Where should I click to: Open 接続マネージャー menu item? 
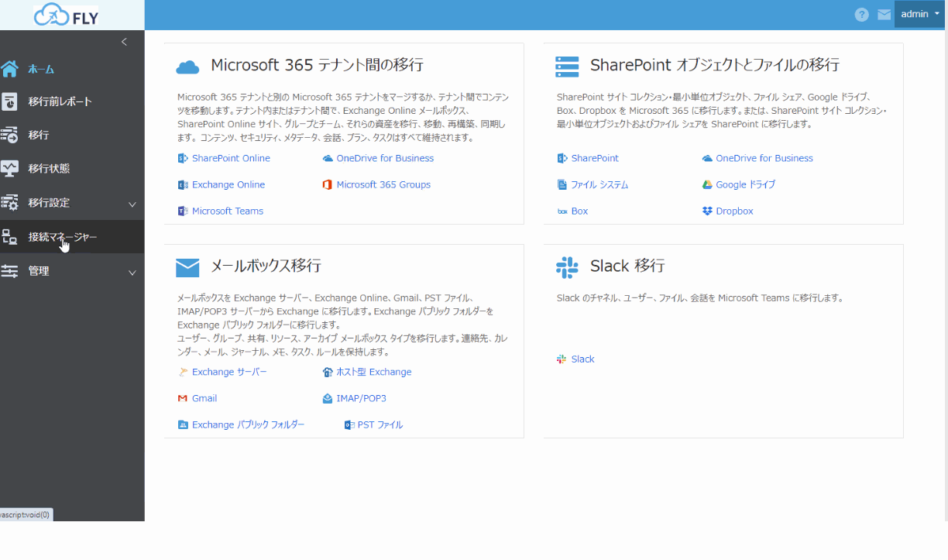(63, 237)
